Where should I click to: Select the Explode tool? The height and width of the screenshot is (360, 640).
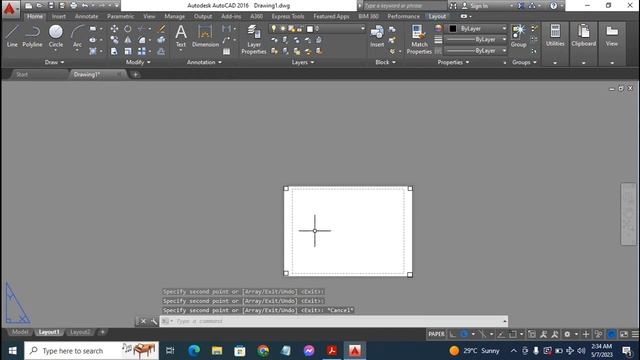pyautogui.click(x=162, y=40)
